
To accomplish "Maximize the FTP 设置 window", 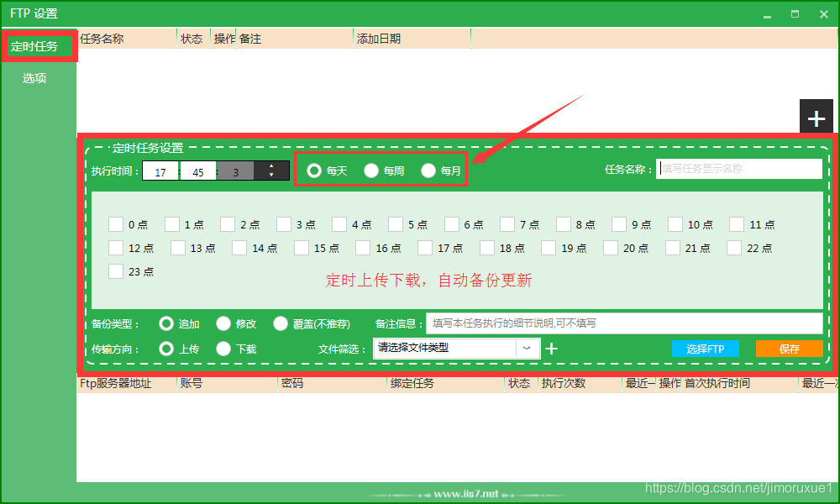I will tap(795, 14).
